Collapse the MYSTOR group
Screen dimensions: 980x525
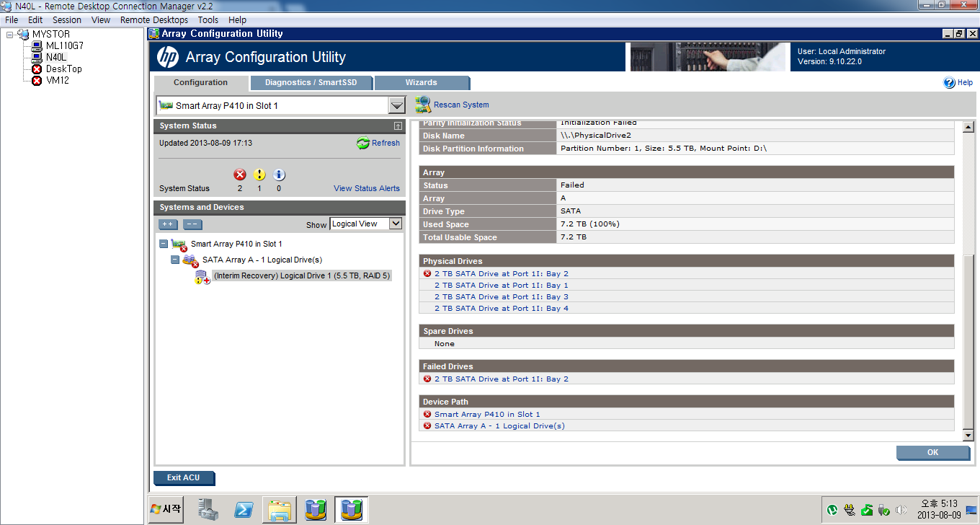point(9,35)
